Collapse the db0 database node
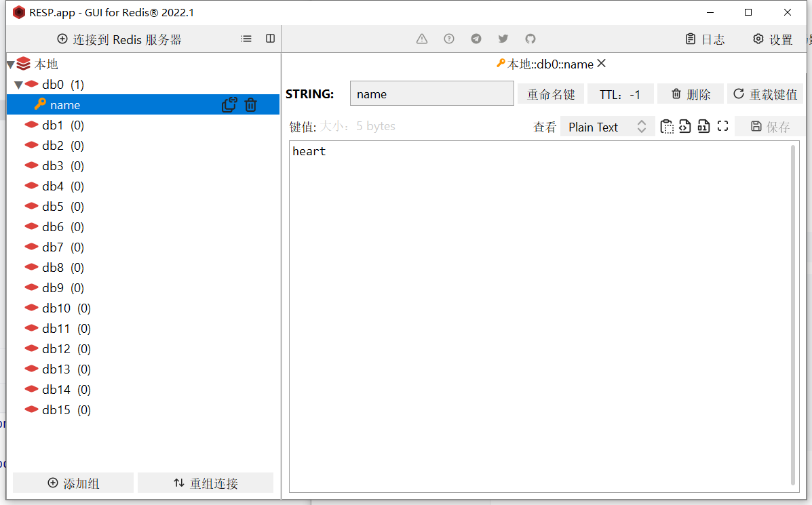 click(x=18, y=85)
